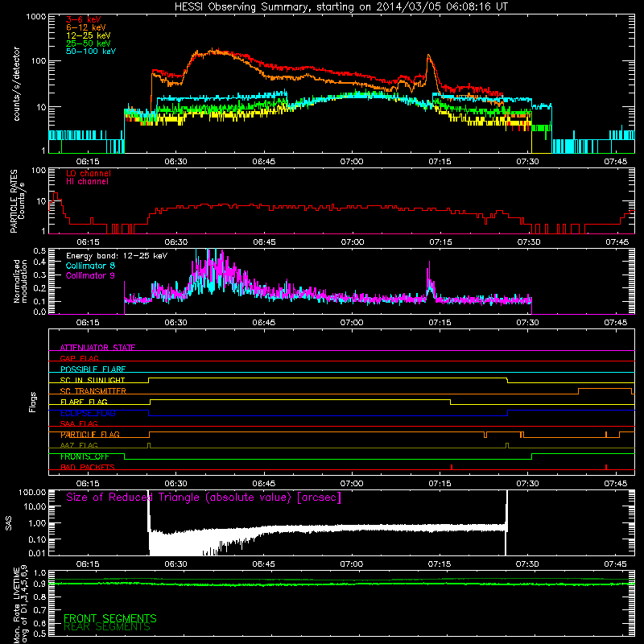
Task: Click the olive flag label below PARTICLE FLAG
Action: (79, 445)
